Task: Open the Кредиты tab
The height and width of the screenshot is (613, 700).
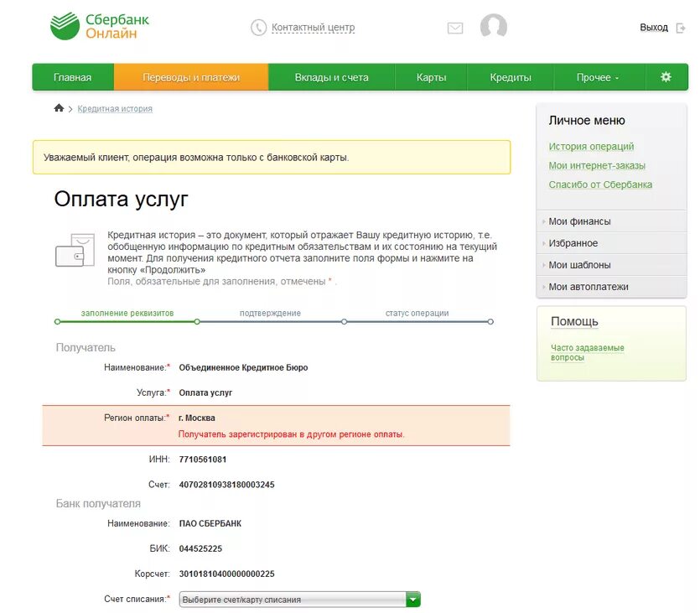Action: (x=511, y=77)
